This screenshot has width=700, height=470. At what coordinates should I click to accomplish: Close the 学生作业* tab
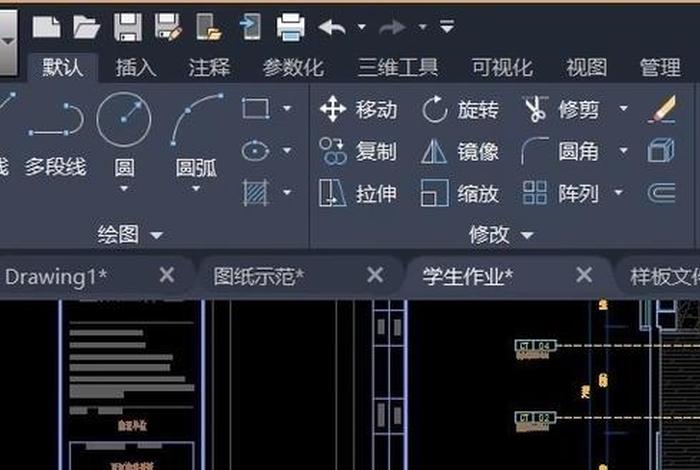point(584,275)
